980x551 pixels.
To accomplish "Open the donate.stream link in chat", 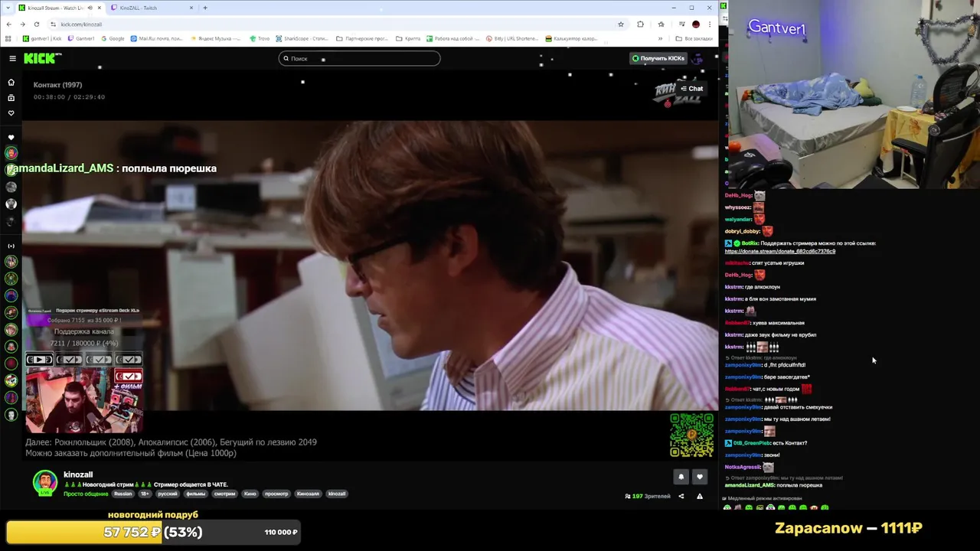I will 779,251.
